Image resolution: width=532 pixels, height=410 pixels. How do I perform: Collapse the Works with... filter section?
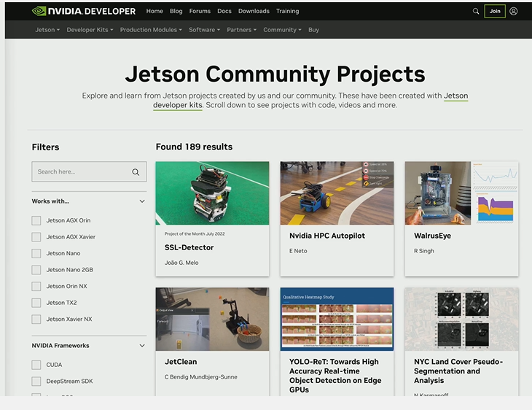tap(142, 201)
